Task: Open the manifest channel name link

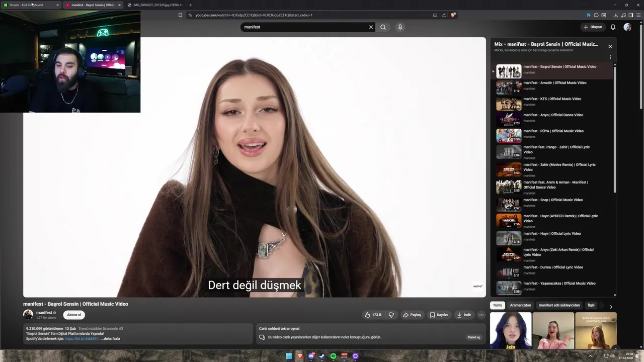Action: point(44,313)
